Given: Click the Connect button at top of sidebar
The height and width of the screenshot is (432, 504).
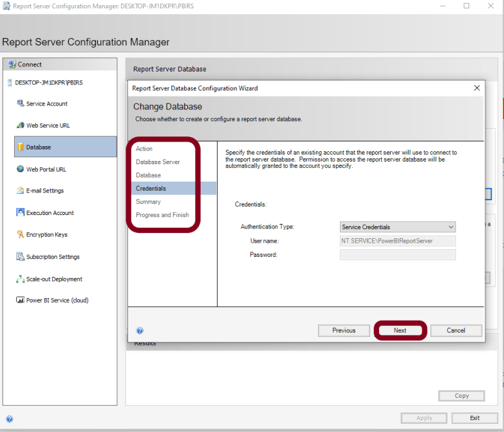Looking at the screenshot, I should tap(25, 64).
